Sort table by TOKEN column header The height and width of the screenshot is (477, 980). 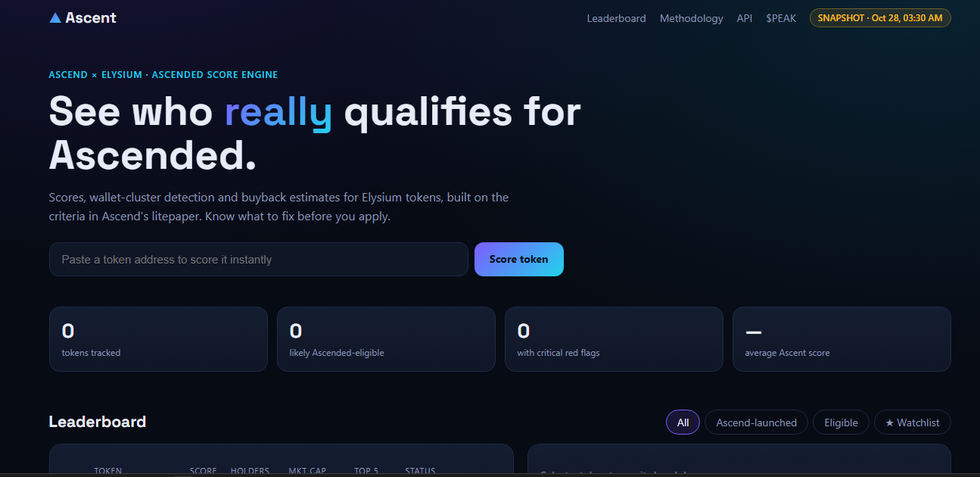[107, 471]
